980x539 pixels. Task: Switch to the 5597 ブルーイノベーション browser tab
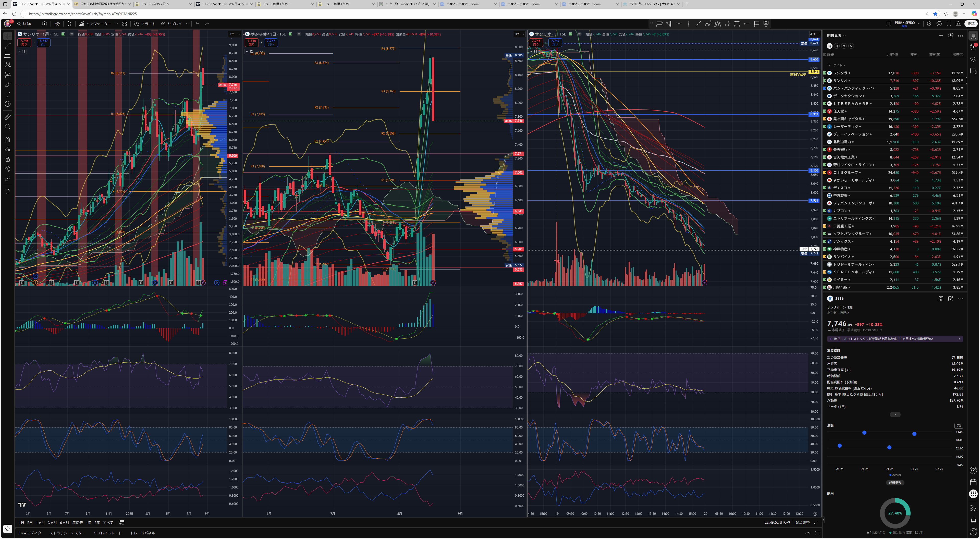click(651, 4)
